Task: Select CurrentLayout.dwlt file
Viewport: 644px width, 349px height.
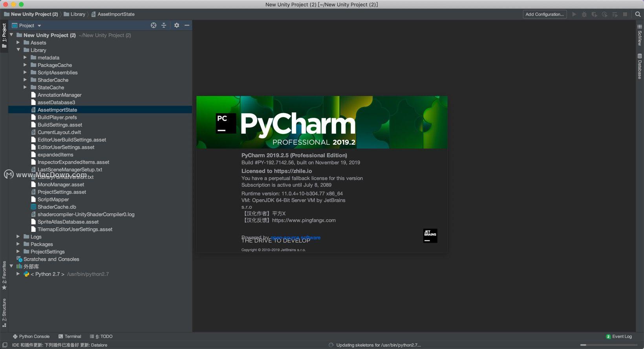Action: pos(59,132)
